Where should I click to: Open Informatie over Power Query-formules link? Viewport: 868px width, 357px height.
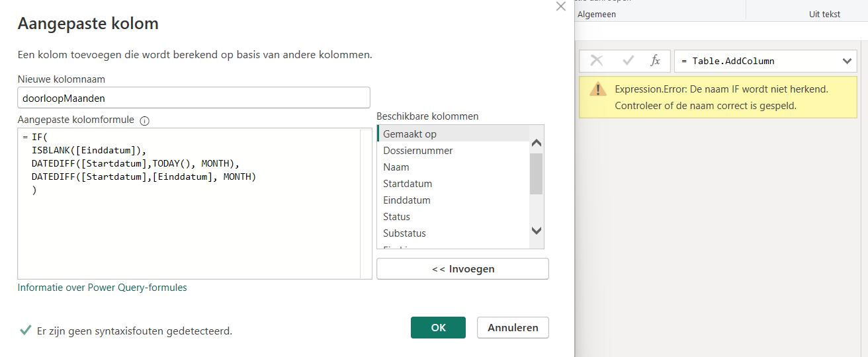(102, 288)
